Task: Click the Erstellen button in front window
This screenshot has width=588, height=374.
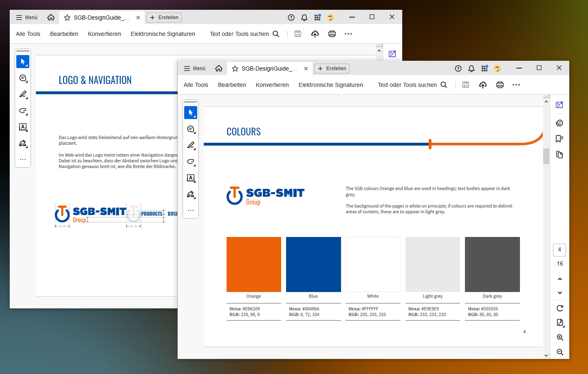Action: [332, 69]
